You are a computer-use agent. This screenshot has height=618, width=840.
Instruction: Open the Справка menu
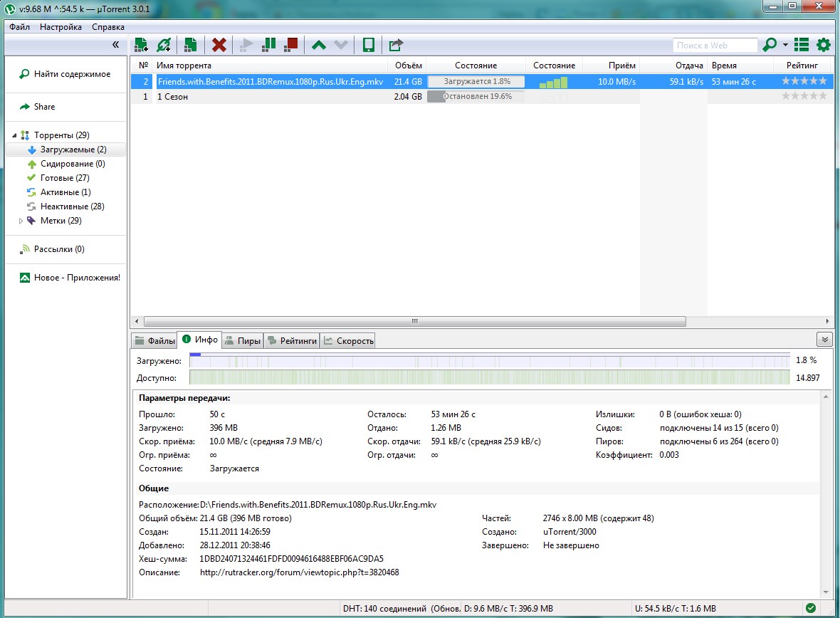click(108, 27)
